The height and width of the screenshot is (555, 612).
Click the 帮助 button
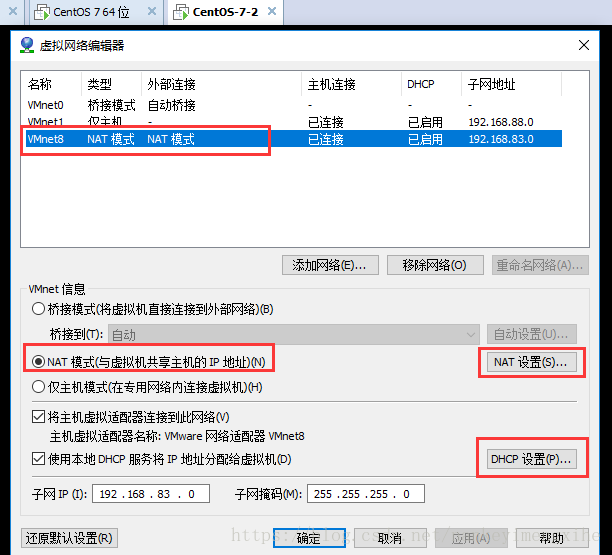click(552, 538)
